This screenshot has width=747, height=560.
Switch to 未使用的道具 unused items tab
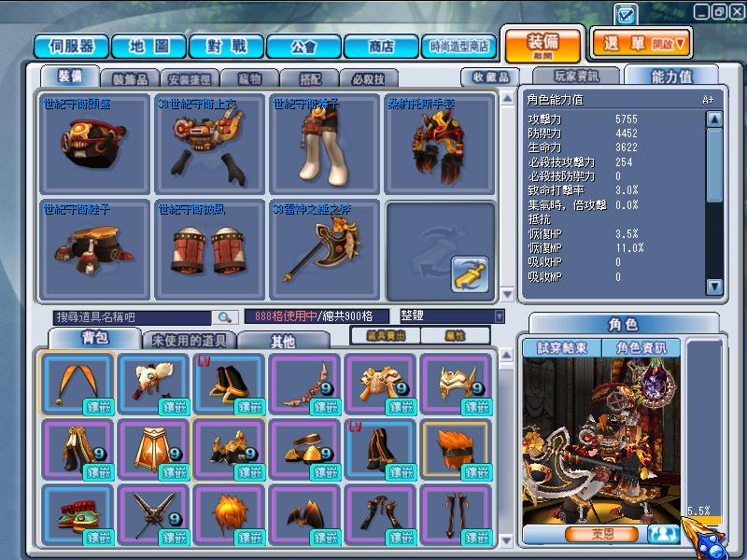tap(189, 340)
